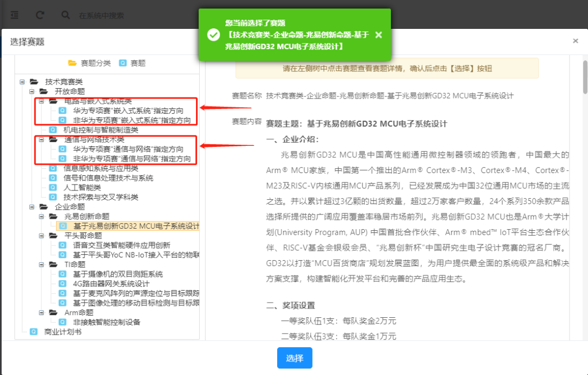Select 语音交互类智能硬件应用创新 topic
This screenshot has width=588, height=375.
point(122,245)
